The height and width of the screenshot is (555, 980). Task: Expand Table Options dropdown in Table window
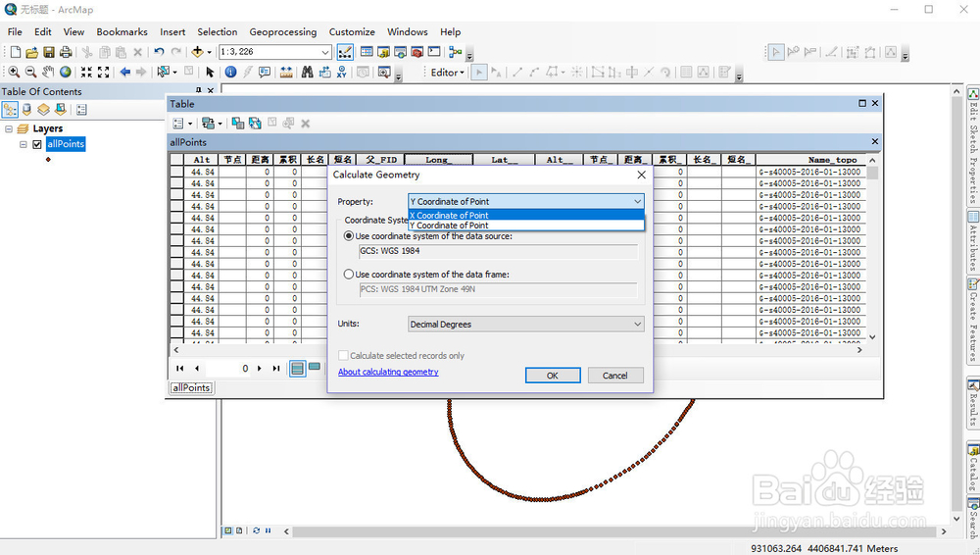(x=182, y=124)
